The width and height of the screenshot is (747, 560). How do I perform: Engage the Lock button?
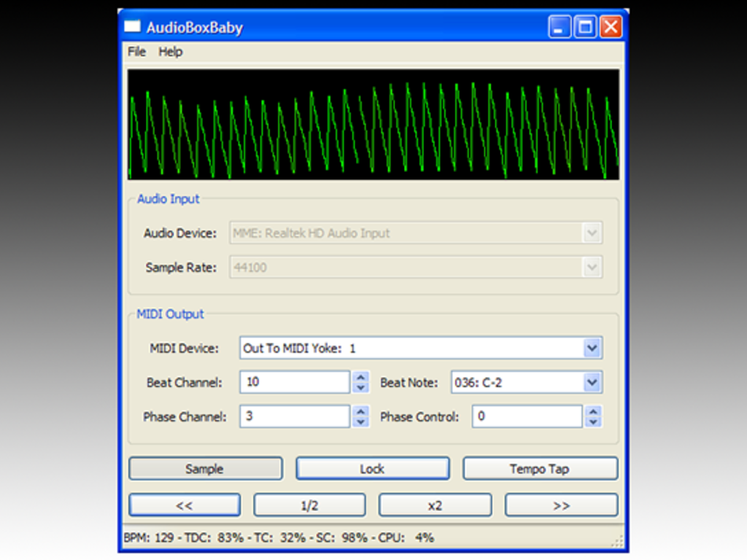point(372,468)
